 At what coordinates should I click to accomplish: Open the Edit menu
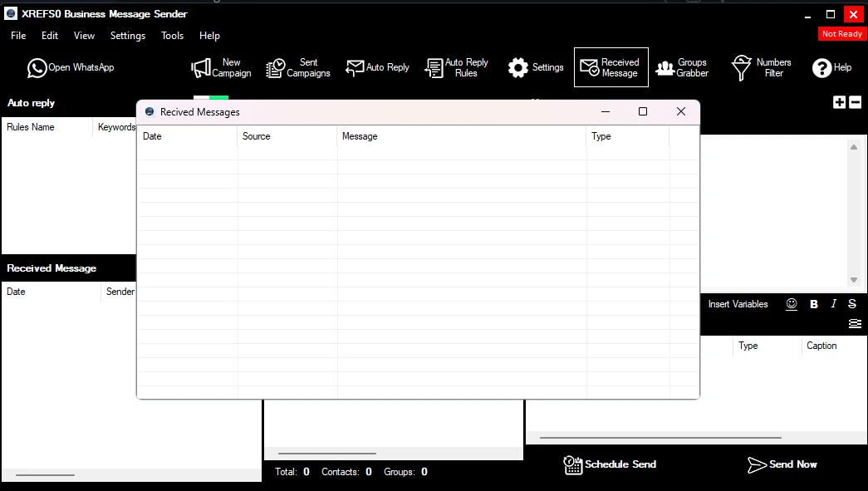click(x=50, y=36)
